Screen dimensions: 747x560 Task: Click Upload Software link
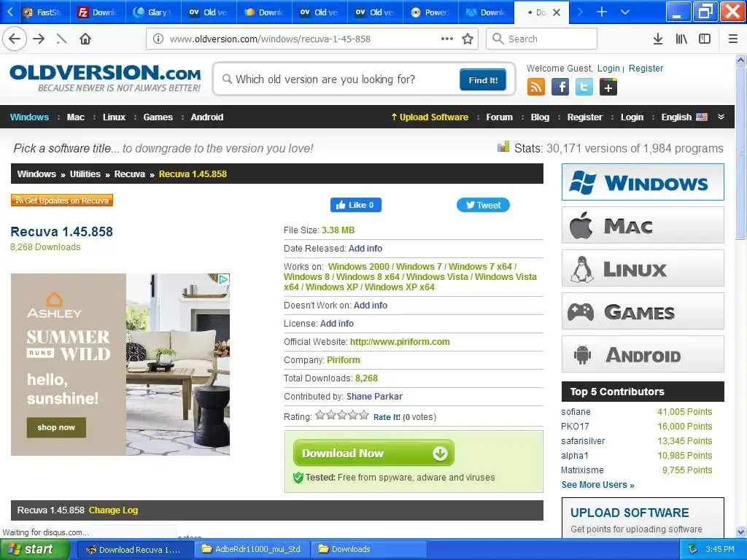pos(429,117)
